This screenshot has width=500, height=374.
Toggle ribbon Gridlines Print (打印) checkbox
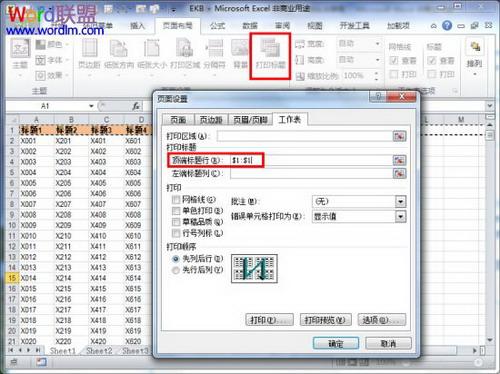[394, 74]
